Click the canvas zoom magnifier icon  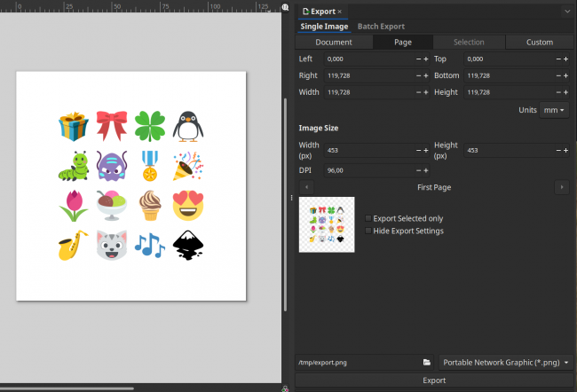285,7
